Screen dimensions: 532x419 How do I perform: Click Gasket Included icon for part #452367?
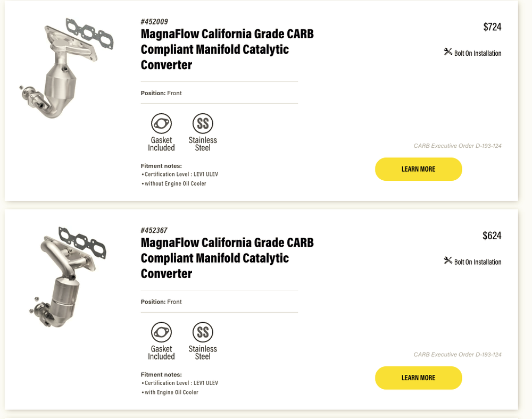click(161, 332)
